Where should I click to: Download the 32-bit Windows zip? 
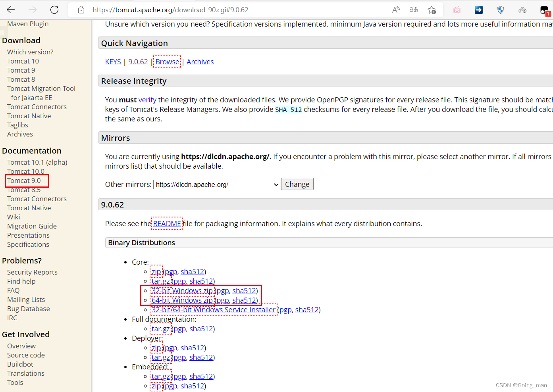tap(182, 291)
